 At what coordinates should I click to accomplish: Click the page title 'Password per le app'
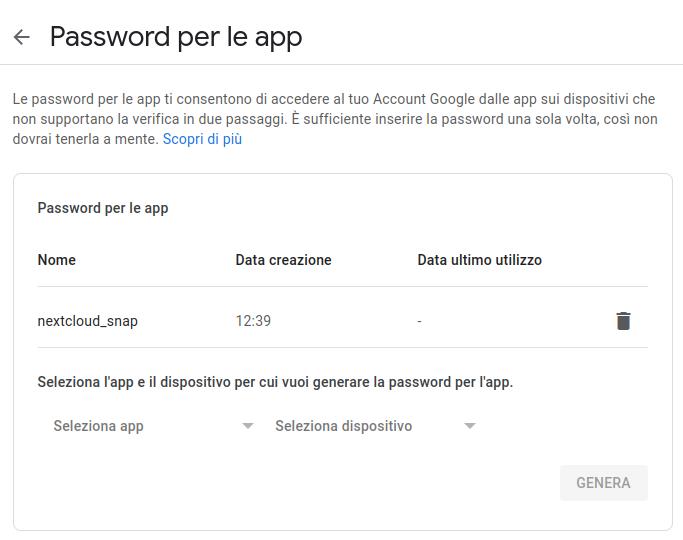(x=176, y=37)
